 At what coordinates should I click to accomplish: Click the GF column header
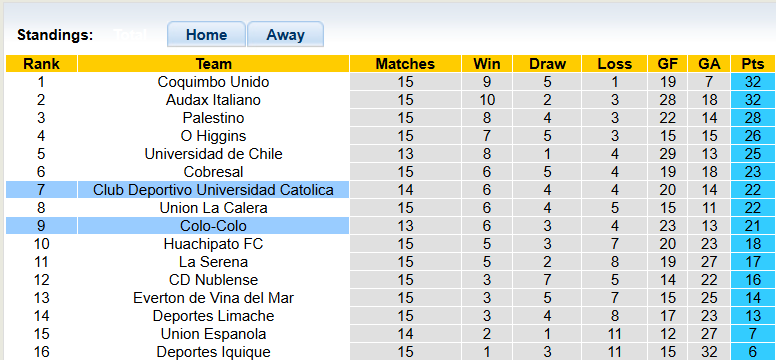pos(668,64)
